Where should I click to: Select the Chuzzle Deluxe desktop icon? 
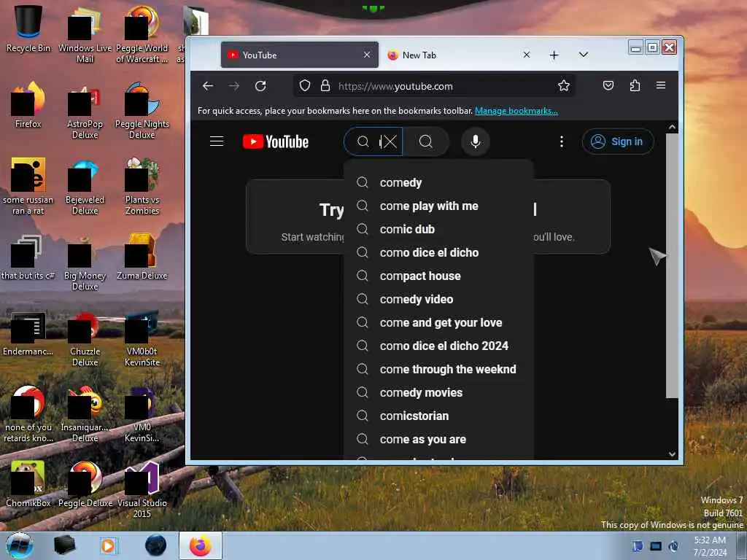tap(85, 338)
